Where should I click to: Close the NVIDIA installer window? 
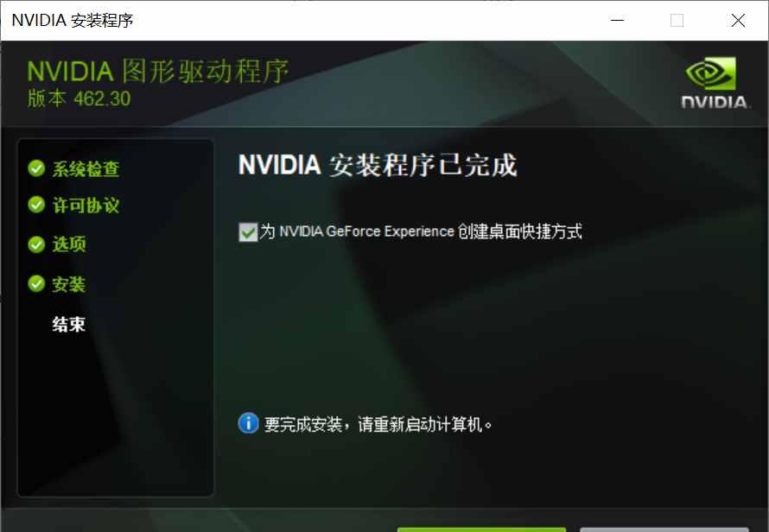pyautogui.click(x=738, y=20)
